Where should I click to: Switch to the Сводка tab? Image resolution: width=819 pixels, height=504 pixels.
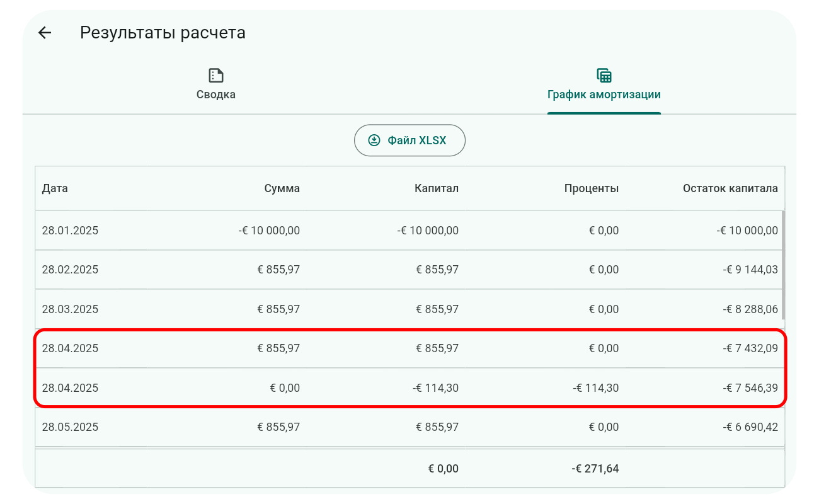216,84
